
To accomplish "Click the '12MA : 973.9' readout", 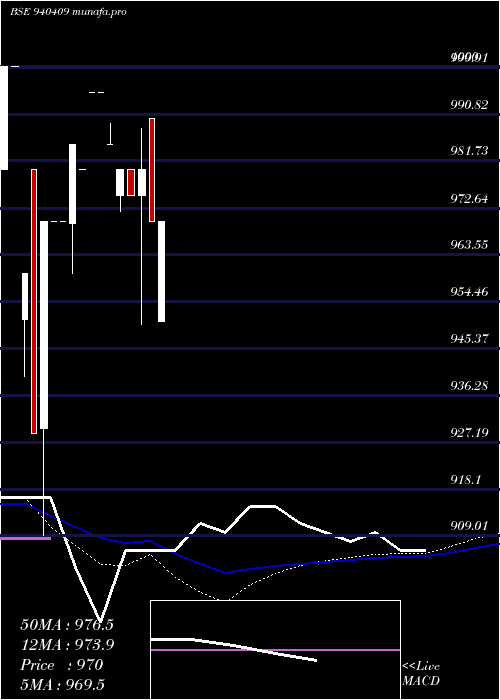I will [67, 645].
